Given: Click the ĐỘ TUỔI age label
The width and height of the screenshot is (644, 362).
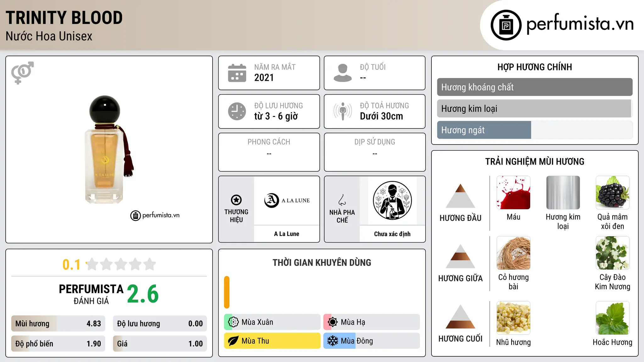Looking at the screenshot, I should click(x=373, y=67).
